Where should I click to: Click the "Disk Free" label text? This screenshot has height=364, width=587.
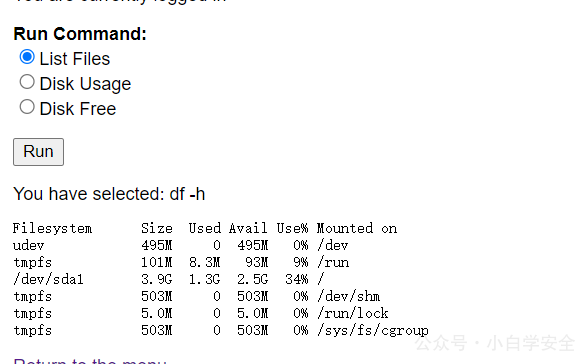[78, 109]
